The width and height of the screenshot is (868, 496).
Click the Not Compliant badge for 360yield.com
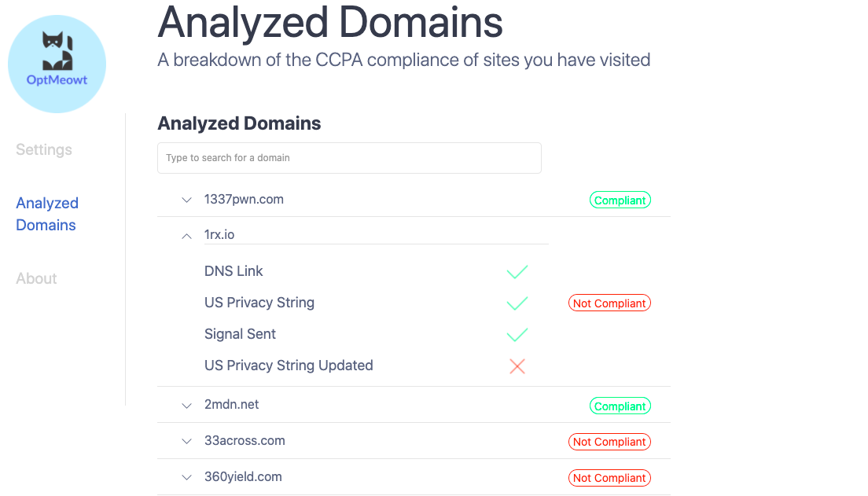pyautogui.click(x=609, y=478)
